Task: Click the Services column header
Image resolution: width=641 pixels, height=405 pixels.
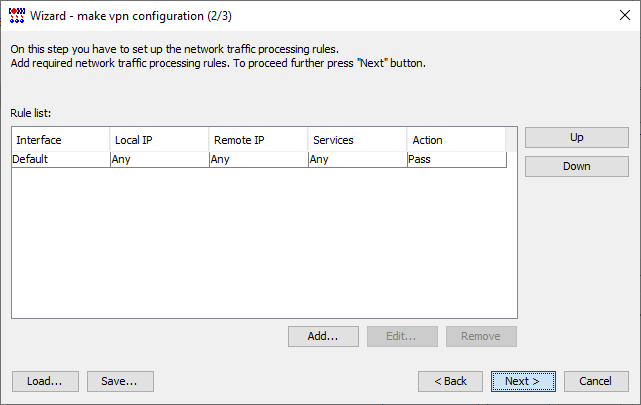Action: (x=357, y=140)
